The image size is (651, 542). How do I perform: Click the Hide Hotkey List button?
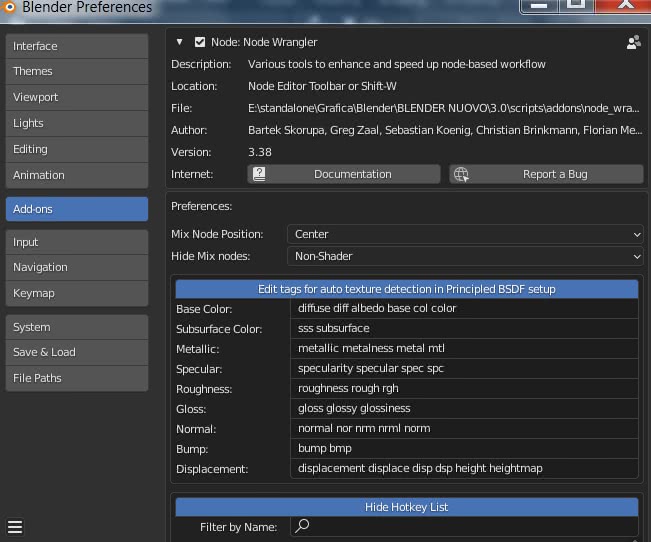pos(406,507)
